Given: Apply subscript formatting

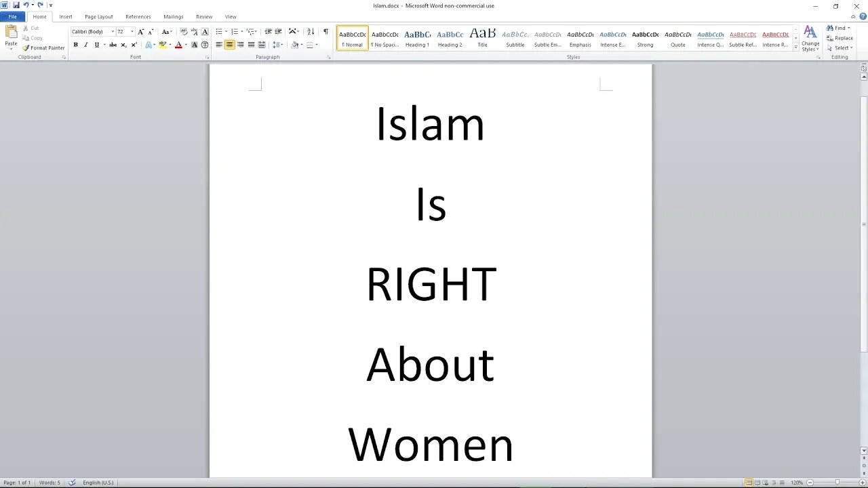Looking at the screenshot, I should [123, 45].
